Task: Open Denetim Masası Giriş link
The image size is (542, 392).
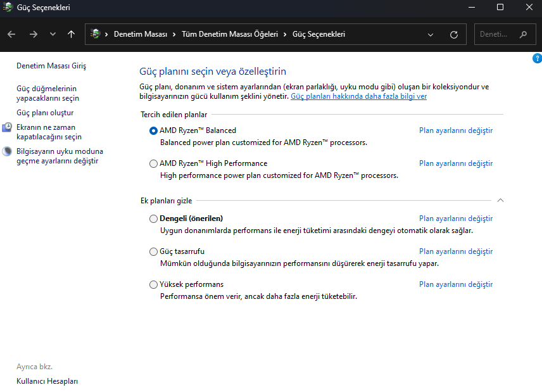Action: point(51,66)
